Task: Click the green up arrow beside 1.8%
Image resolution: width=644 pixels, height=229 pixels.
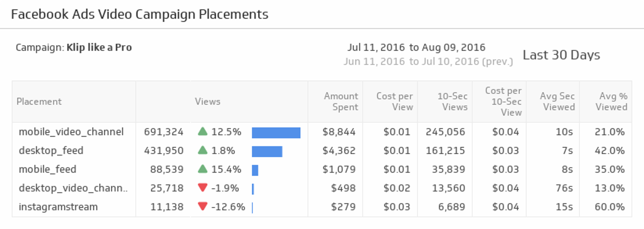Action: (203, 150)
